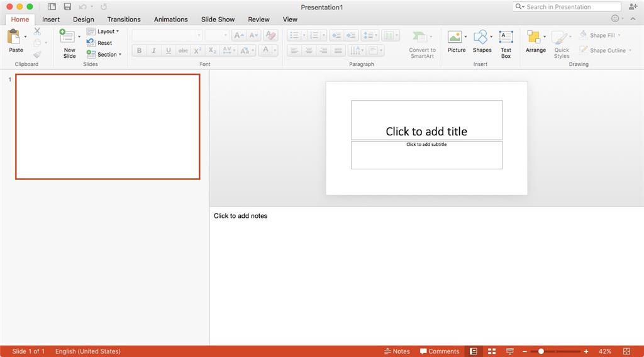Click the Undo arrow in title bar

click(83, 6)
